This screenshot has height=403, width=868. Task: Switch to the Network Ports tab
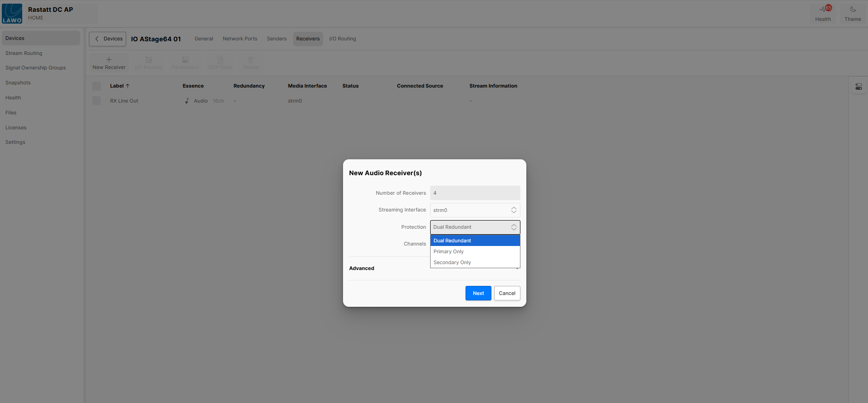(240, 39)
